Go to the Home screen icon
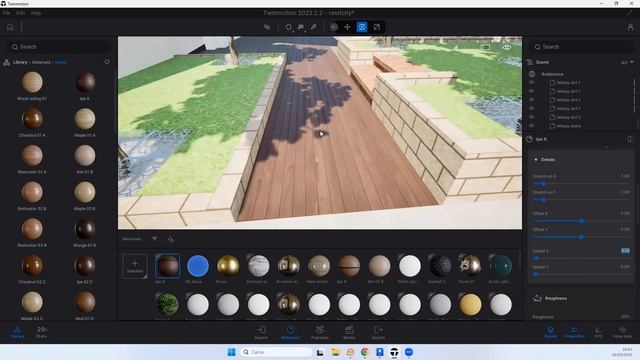Image resolution: width=640 pixels, height=360 pixels. click(10, 27)
